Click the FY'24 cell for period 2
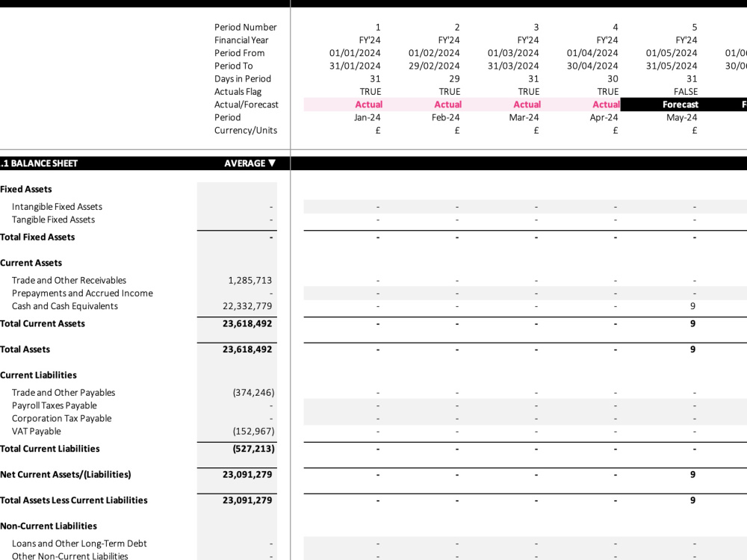 pos(449,40)
